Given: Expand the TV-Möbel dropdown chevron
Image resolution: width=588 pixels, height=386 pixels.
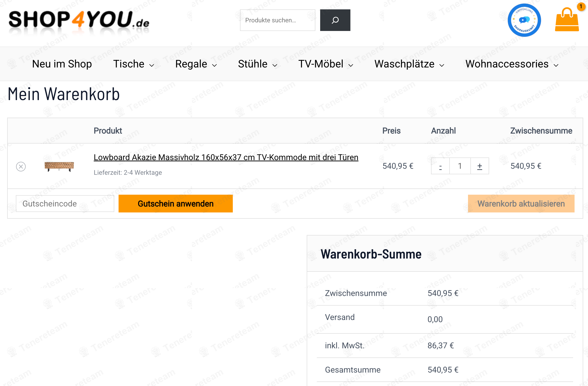Looking at the screenshot, I should [351, 65].
